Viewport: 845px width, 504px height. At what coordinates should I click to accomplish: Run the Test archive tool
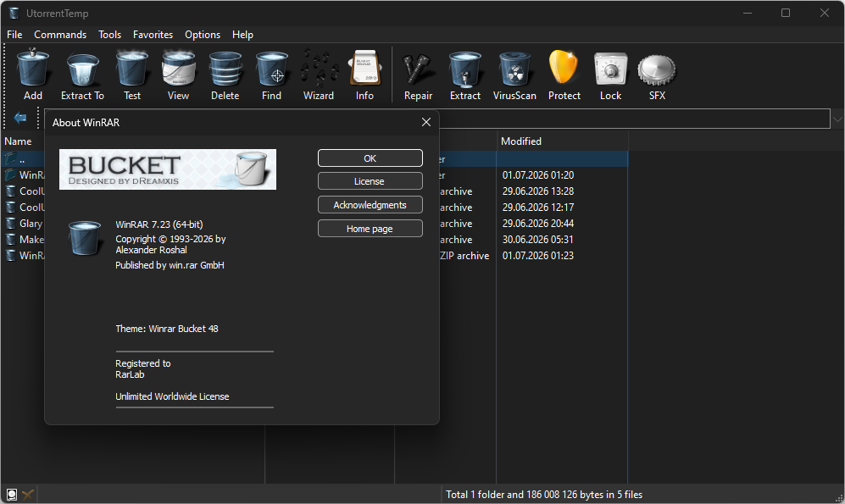pos(132,69)
